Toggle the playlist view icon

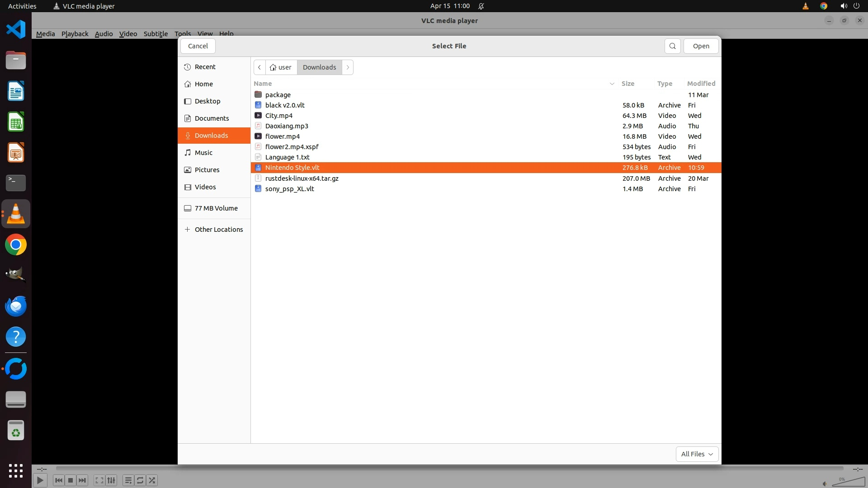click(128, 480)
